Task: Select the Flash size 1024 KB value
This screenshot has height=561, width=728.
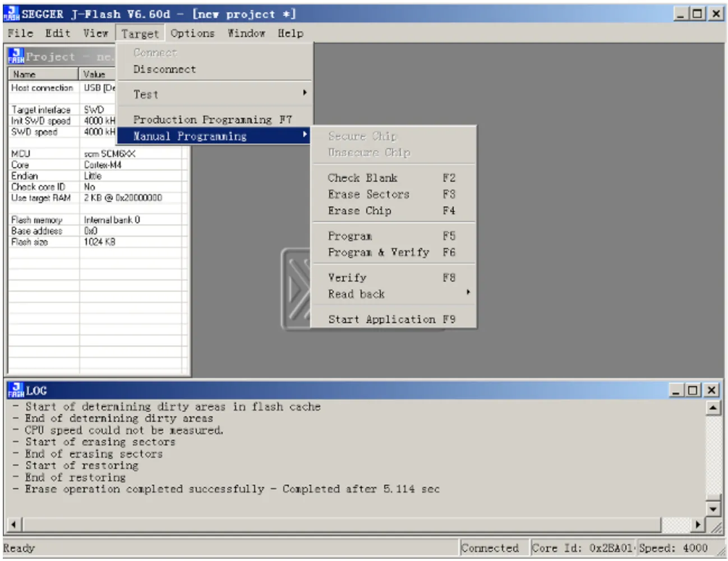Action: [x=100, y=242]
